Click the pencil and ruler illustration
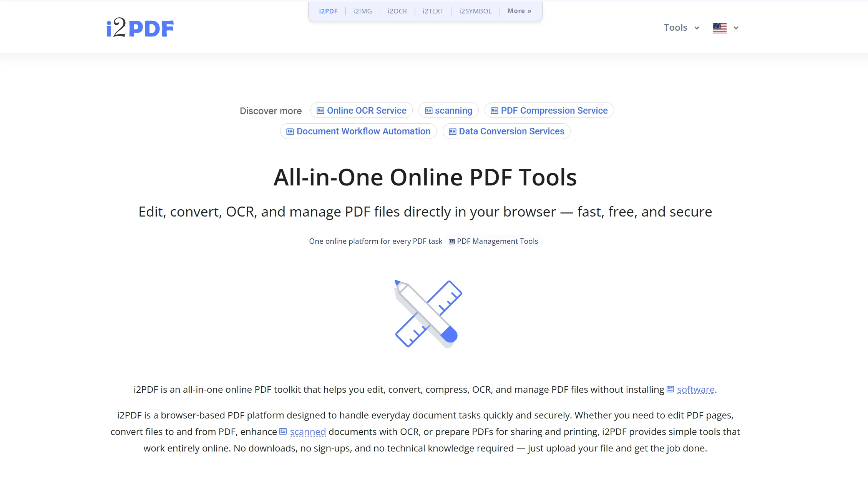The image size is (868, 478). coord(428,314)
